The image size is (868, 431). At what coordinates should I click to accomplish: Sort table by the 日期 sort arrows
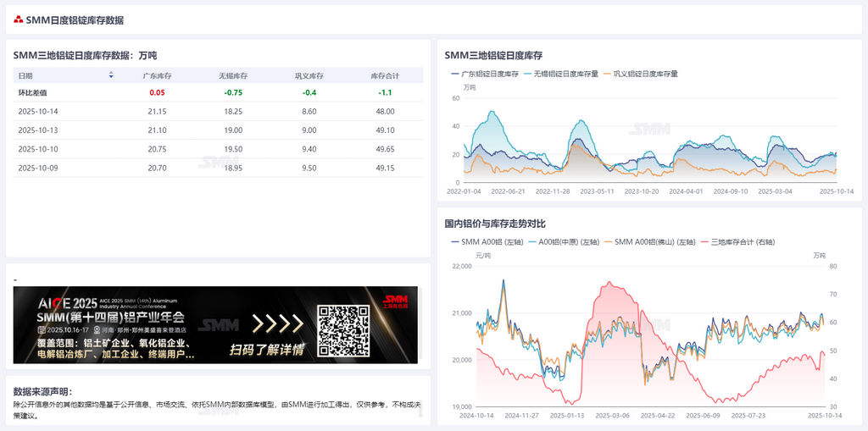[x=111, y=75]
